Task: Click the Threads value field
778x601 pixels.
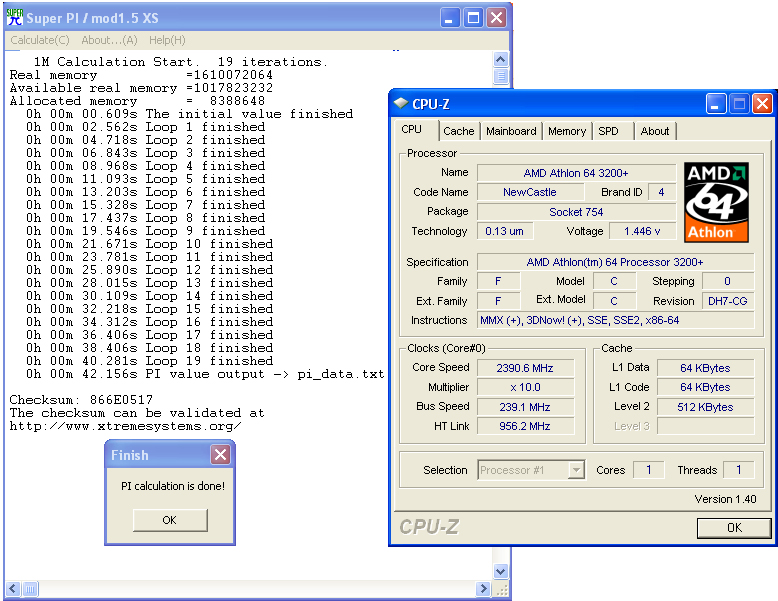Action: click(738, 469)
